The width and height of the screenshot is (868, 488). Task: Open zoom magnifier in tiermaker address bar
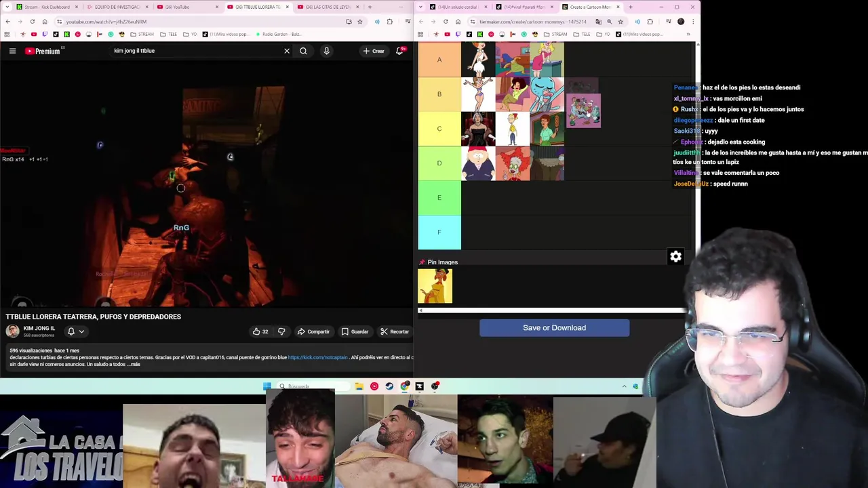609,22
